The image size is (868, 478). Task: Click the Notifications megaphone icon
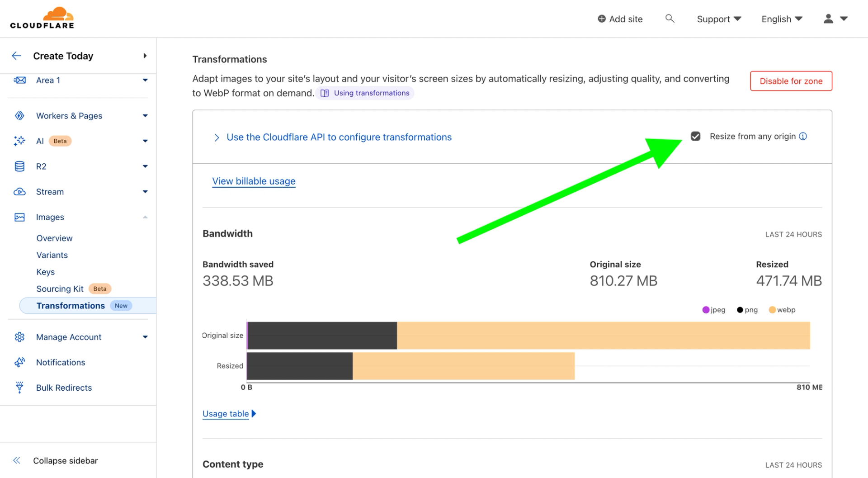(x=19, y=362)
